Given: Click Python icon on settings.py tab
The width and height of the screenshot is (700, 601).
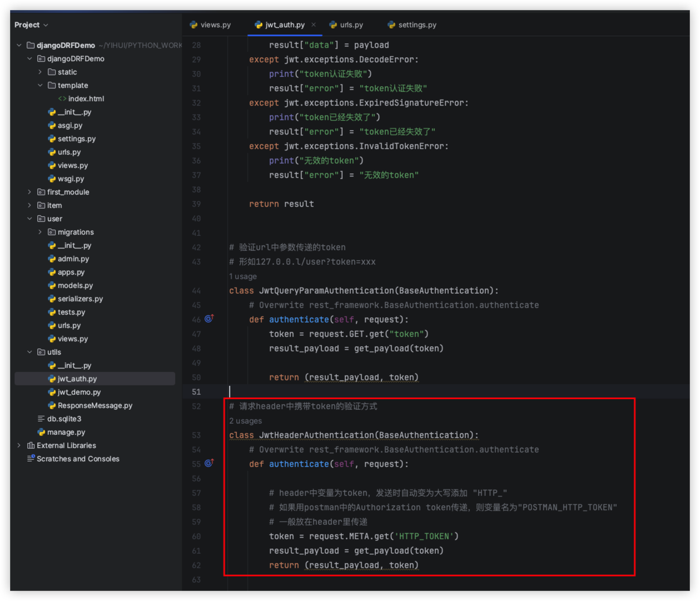Looking at the screenshot, I should coord(391,25).
